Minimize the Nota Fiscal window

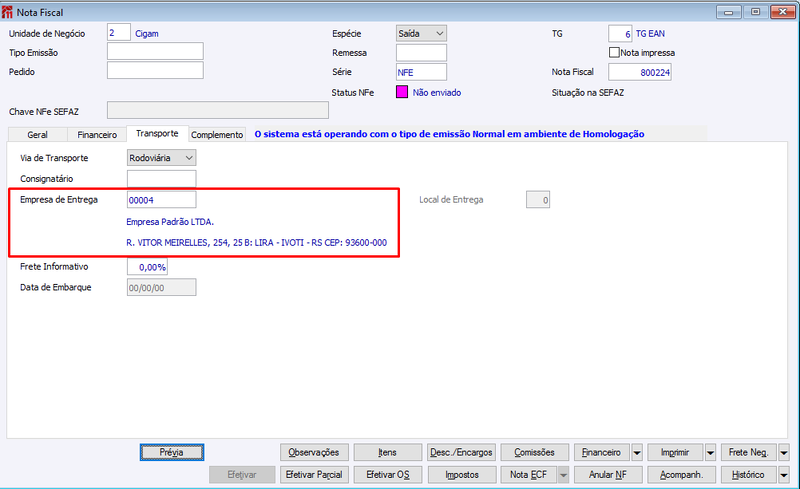[729, 12]
